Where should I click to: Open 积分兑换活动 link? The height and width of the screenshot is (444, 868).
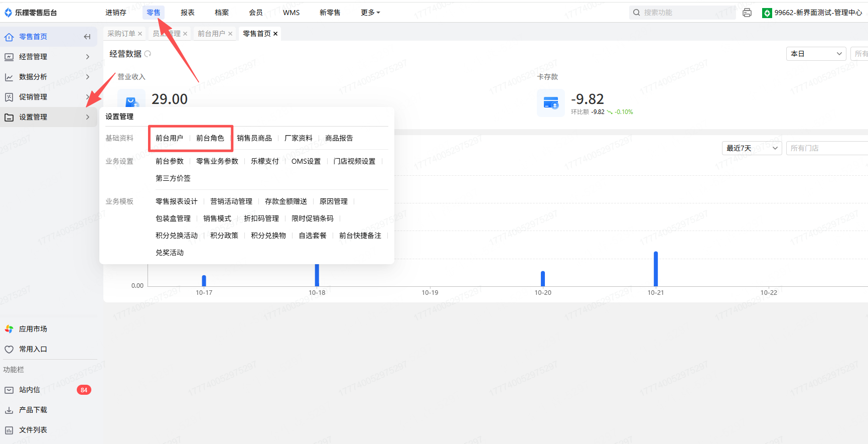(x=177, y=236)
